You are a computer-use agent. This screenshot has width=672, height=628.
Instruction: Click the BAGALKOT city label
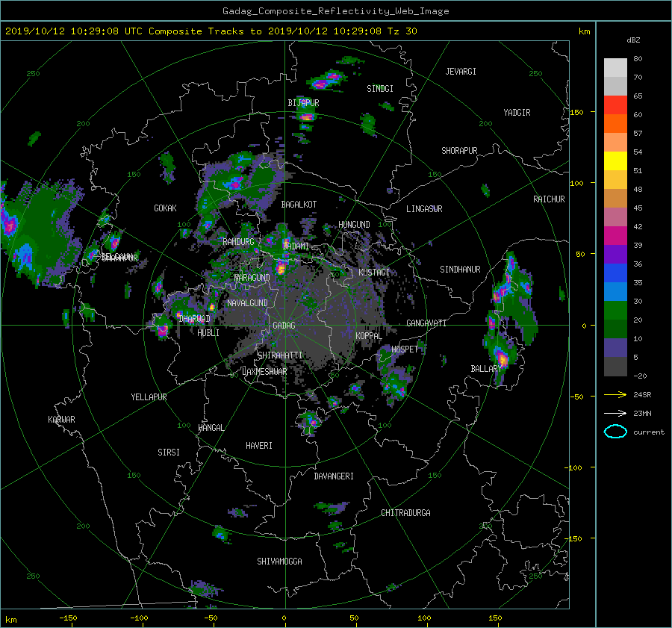coord(299,205)
